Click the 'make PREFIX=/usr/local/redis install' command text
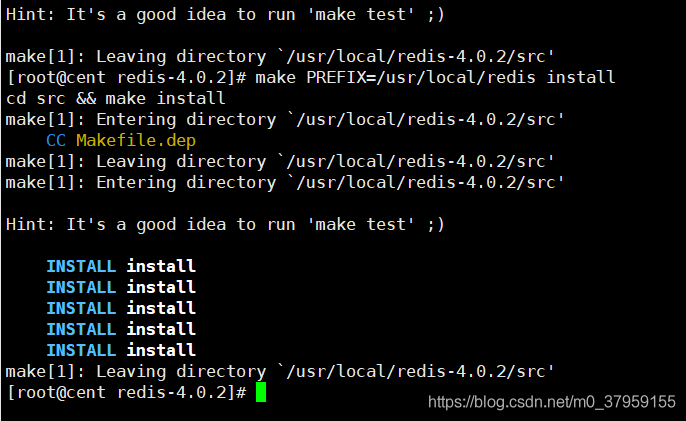This screenshot has height=421, width=686. pos(435,77)
